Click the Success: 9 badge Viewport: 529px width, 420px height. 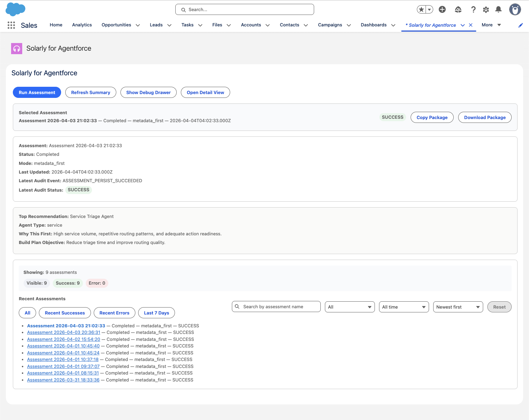(x=68, y=283)
